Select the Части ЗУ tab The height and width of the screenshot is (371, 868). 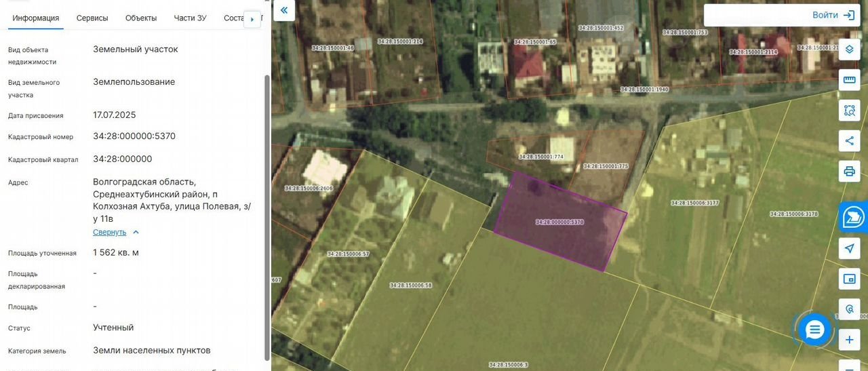point(190,18)
